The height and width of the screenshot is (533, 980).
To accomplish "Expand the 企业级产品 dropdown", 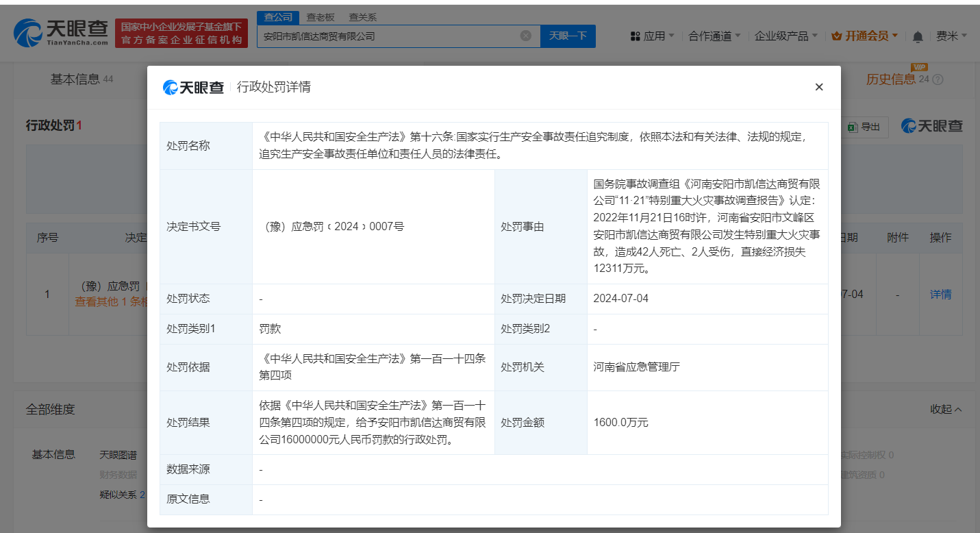I will (786, 36).
